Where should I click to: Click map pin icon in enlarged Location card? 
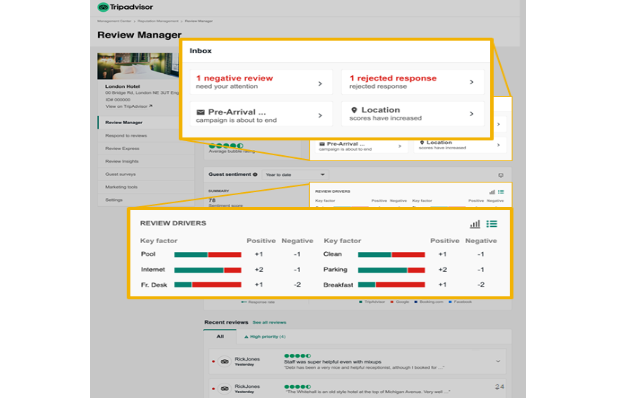coord(354,110)
